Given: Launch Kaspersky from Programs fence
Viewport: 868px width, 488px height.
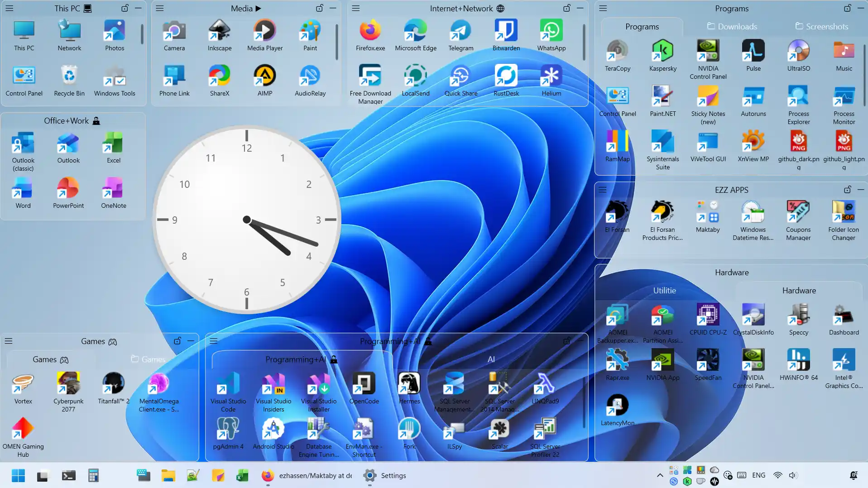Looking at the screenshot, I should tap(663, 56).
